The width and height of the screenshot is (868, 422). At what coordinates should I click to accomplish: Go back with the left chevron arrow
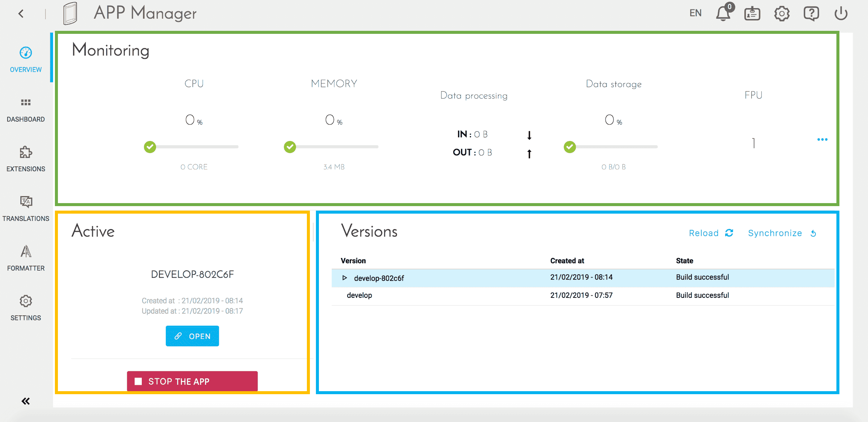(x=21, y=14)
